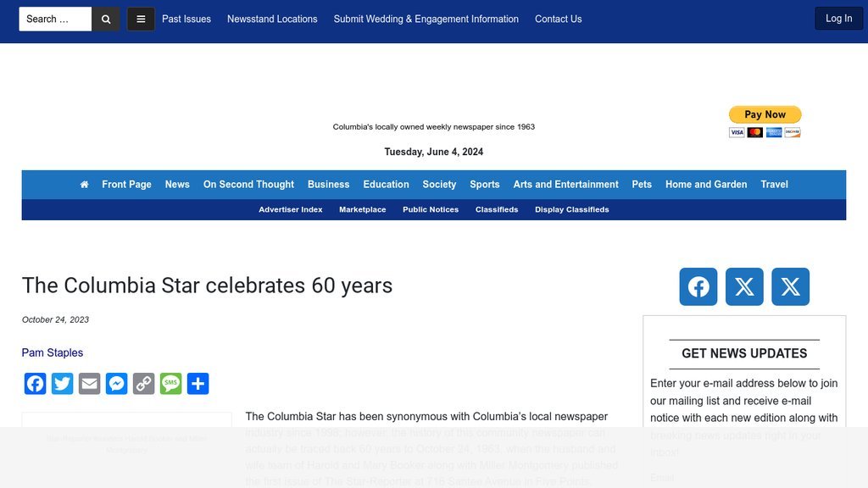
Task: Share article via Messenger icon
Action: click(x=117, y=384)
